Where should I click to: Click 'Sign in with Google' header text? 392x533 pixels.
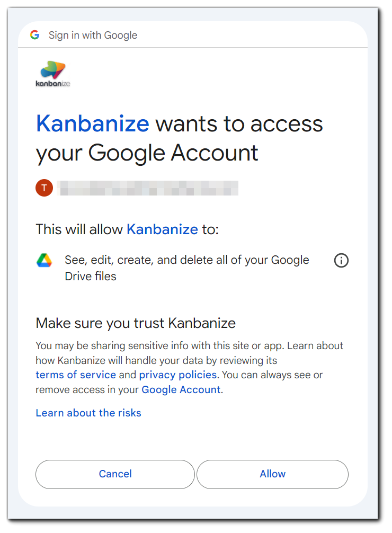point(93,34)
